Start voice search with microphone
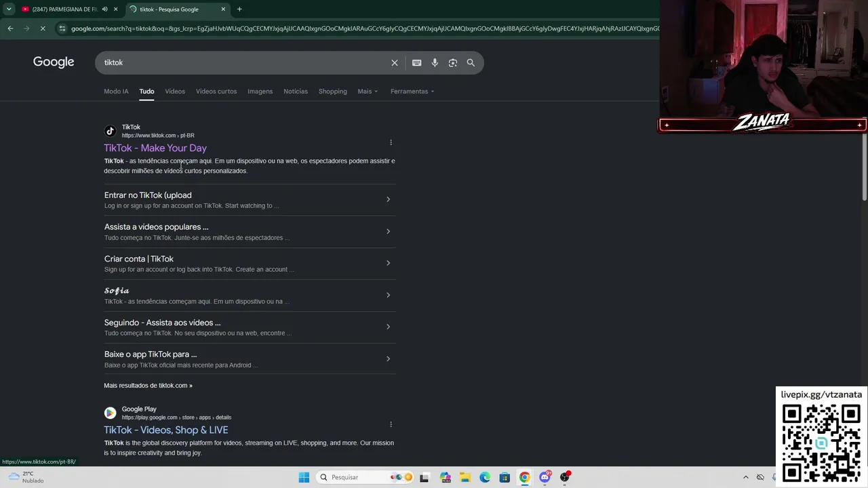The width and height of the screenshot is (868, 488). pyautogui.click(x=435, y=62)
